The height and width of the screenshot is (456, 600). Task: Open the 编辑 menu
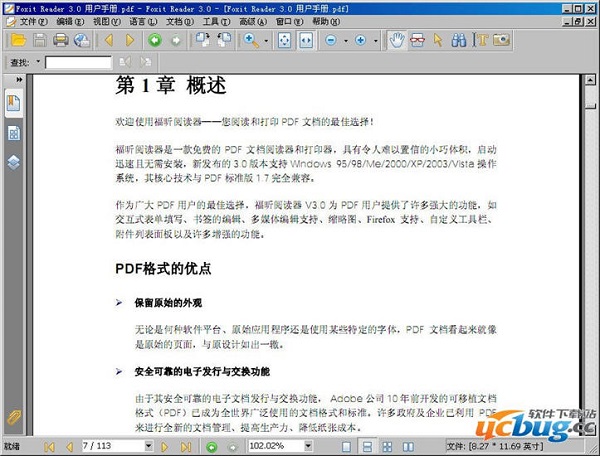[x=70, y=22]
